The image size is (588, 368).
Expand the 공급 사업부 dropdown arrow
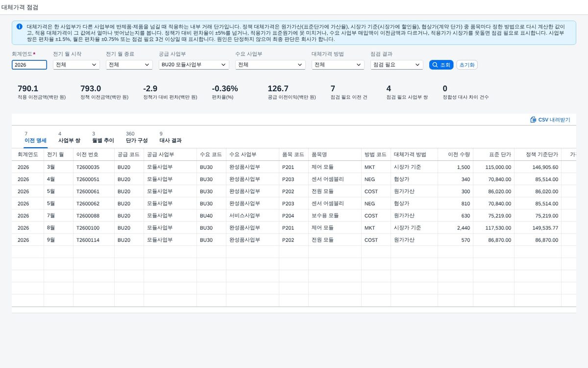224,65
